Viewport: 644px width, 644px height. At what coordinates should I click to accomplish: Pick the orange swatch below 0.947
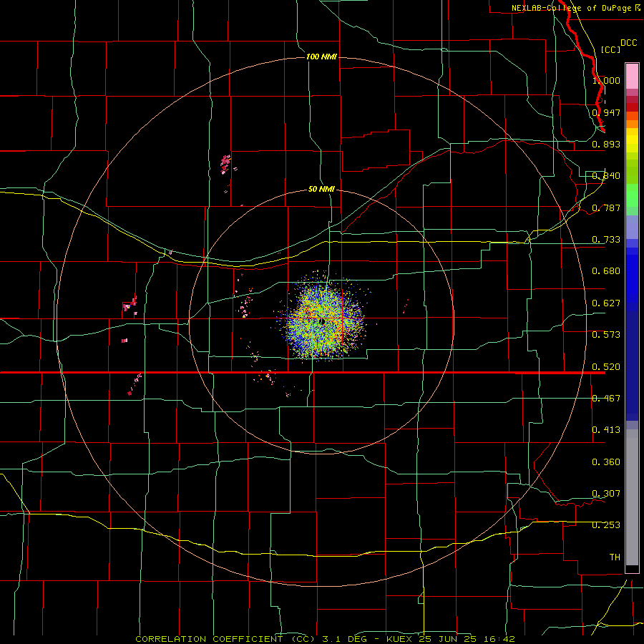632,124
